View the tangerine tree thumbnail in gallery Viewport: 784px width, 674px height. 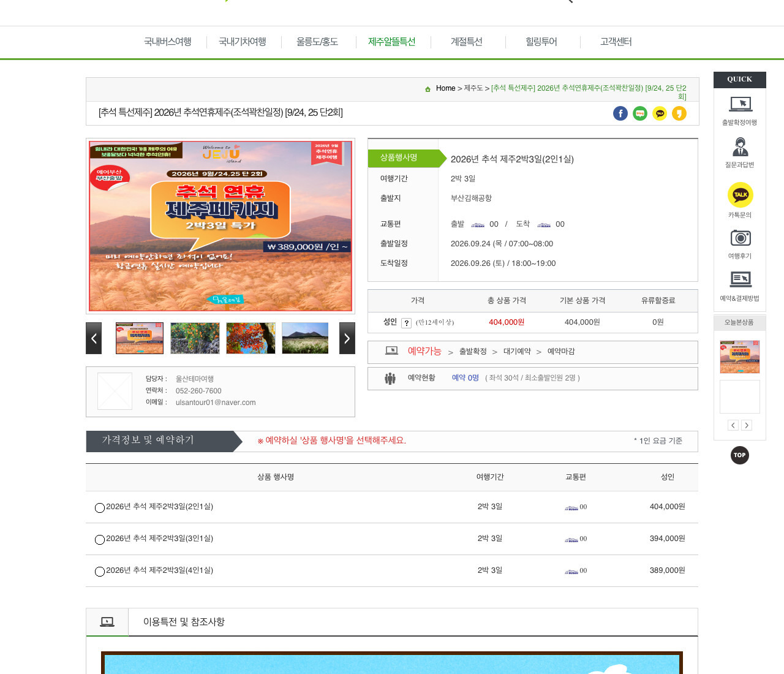click(195, 338)
